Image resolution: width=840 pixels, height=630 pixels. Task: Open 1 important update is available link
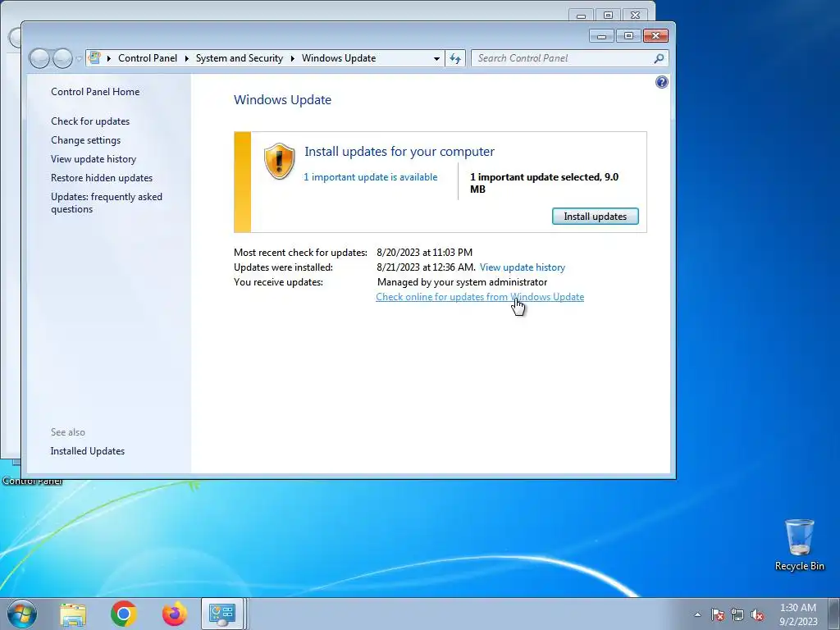pos(370,177)
